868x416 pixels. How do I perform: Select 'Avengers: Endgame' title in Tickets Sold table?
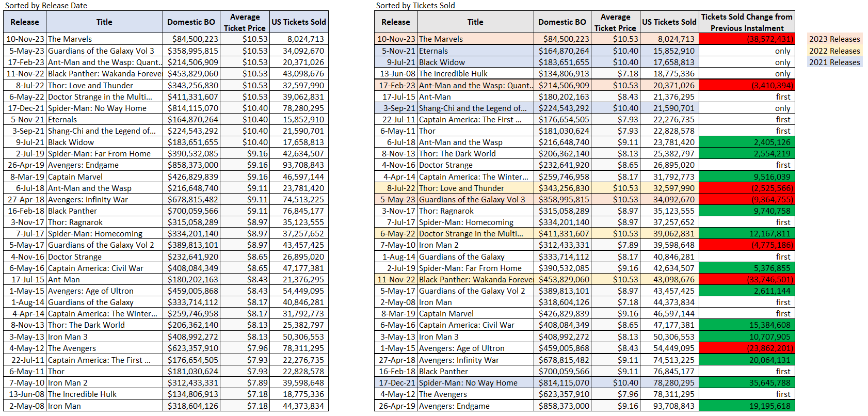[x=454, y=406]
